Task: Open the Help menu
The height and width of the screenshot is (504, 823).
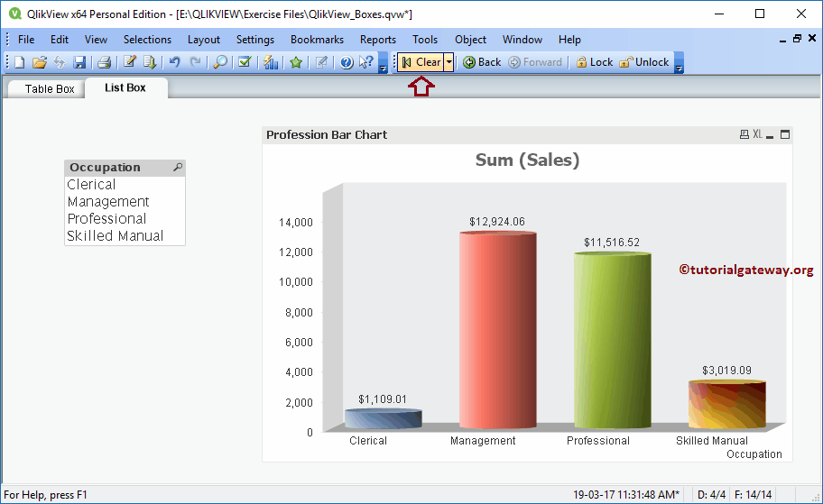Action: pyautogui.click(x=569, y=40)
